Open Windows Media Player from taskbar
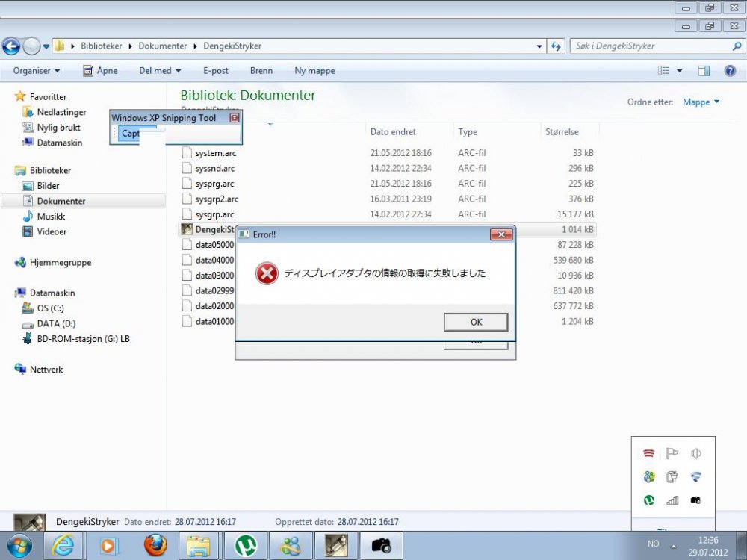 coord(109,545)
